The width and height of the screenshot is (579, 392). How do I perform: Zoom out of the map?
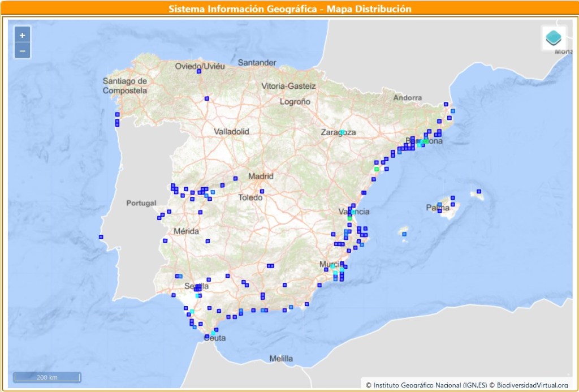tap(22, 51)
